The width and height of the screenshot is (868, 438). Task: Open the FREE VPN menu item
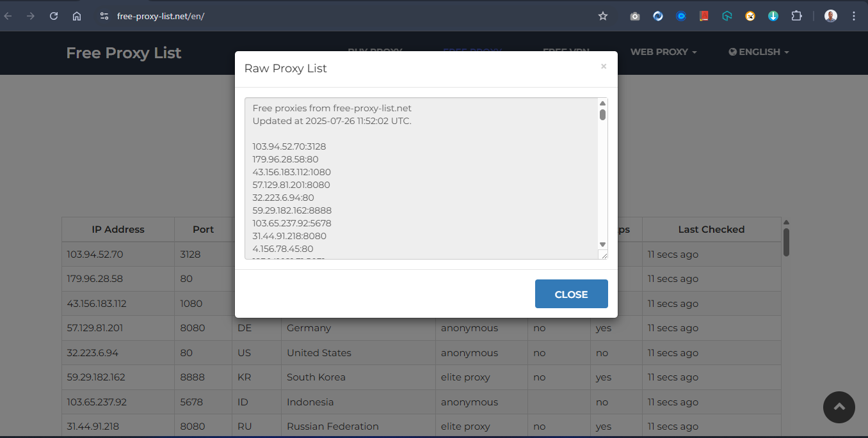566,52
